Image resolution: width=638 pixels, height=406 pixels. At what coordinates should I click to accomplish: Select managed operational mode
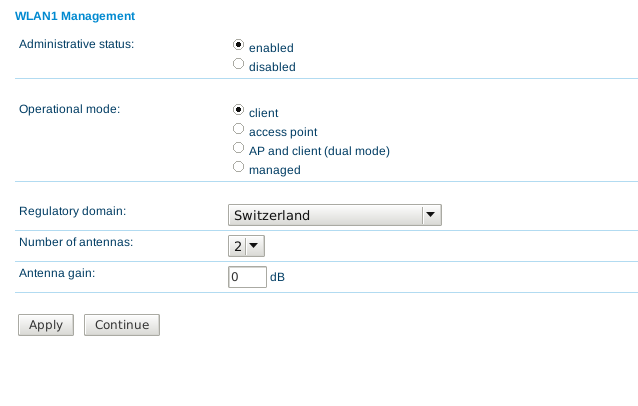point(238,166)
